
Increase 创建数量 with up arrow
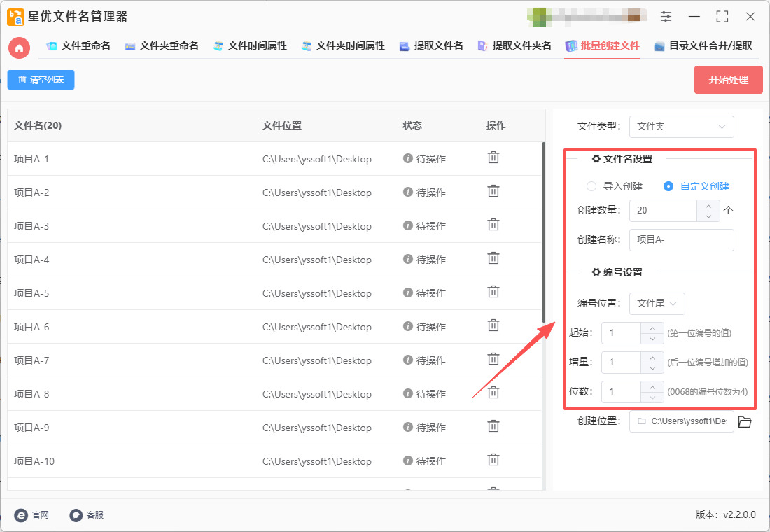[x=708, y=205]
